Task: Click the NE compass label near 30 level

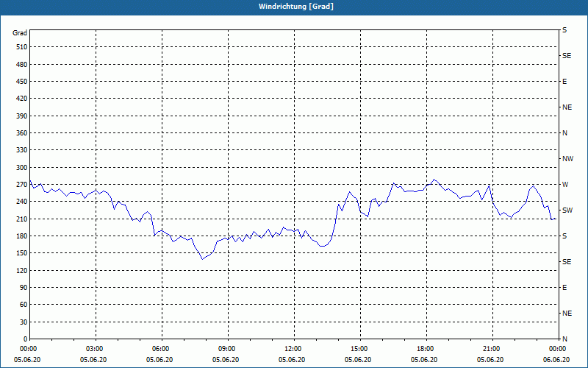Action: click(x=567, y=314)
